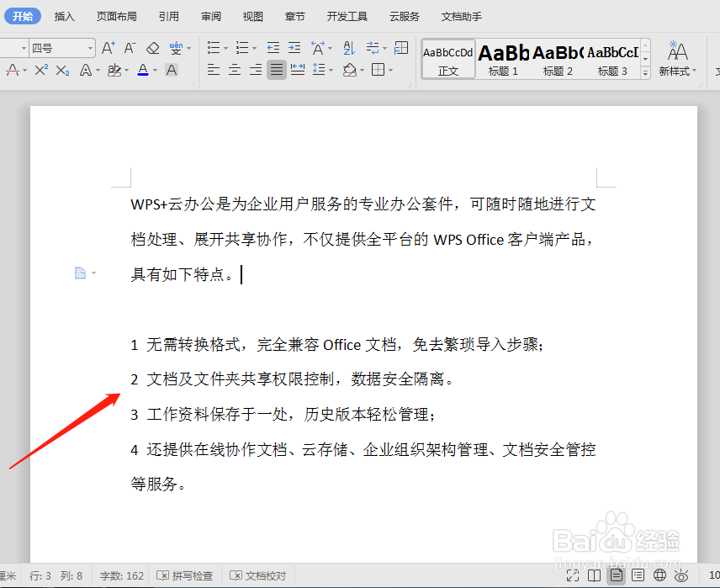The image size is (720, 588).
Task: Apply paragraph shading fill bucket
Action: (x=349, y=70)
